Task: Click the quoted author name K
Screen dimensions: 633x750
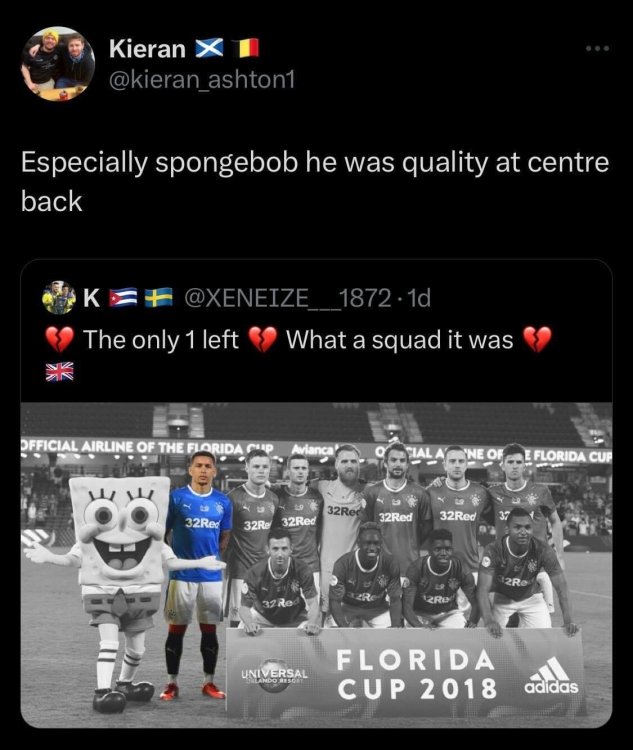Action: tap(91, 298)
